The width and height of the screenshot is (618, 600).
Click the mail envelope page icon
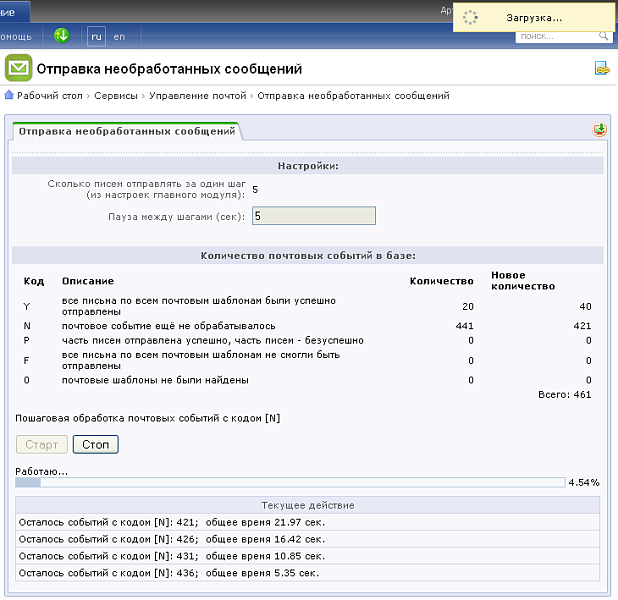pyautogui.click(x=17, y=68)
